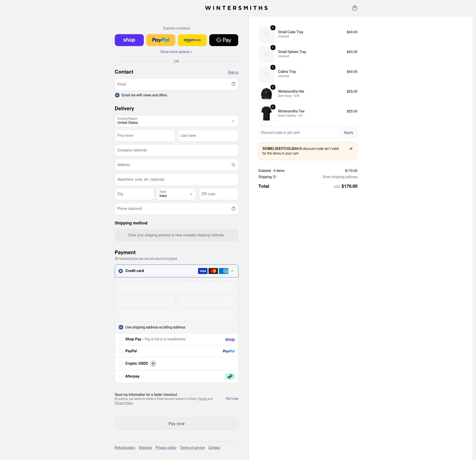Click the shipping info question icon
476x460 pixels.
click(x=274, y=177)
